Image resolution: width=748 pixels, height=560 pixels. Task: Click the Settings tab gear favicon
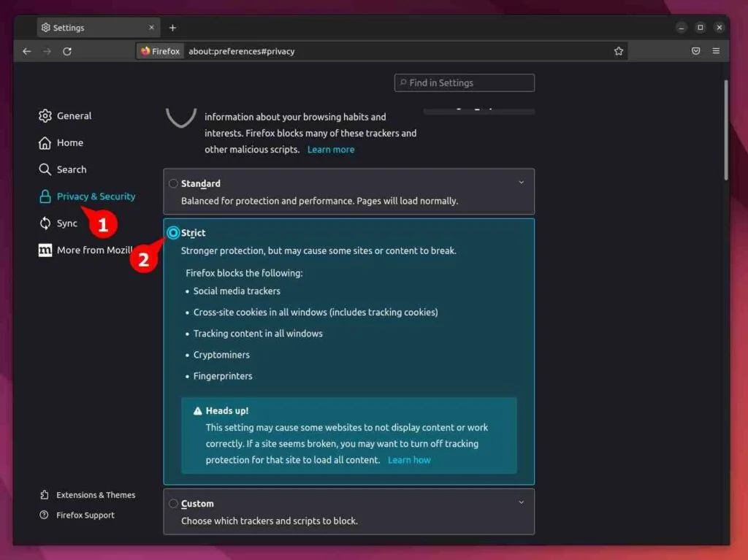[46, 28]
